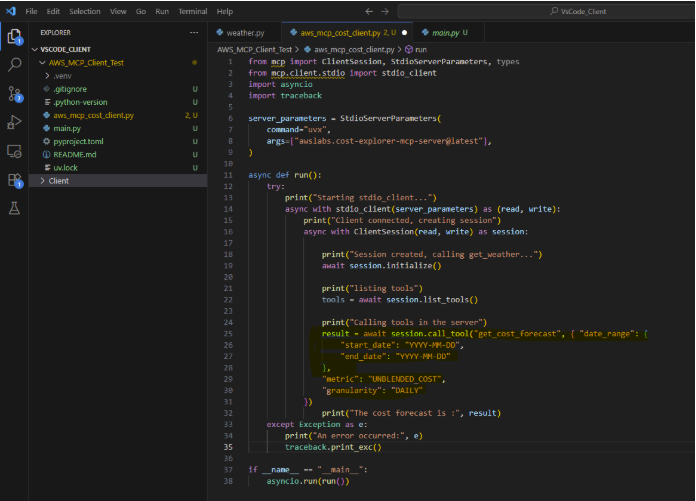Switch to the weather.py tab
This screenshot has width=696, height=501.
[245, 32]
